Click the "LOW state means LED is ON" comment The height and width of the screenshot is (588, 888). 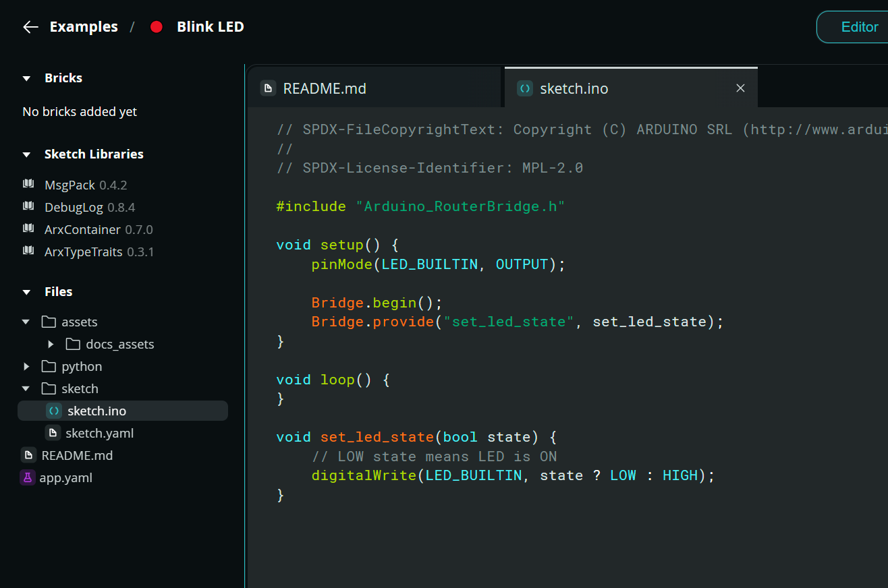tap(434, 457)
